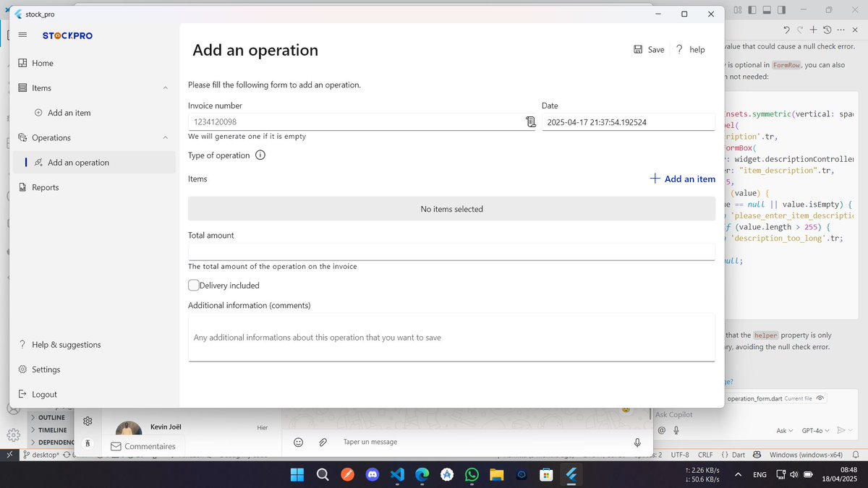The height and width of the screenshot is (488, 868).
Task: Click the Save button
Action: coord(649,49)
